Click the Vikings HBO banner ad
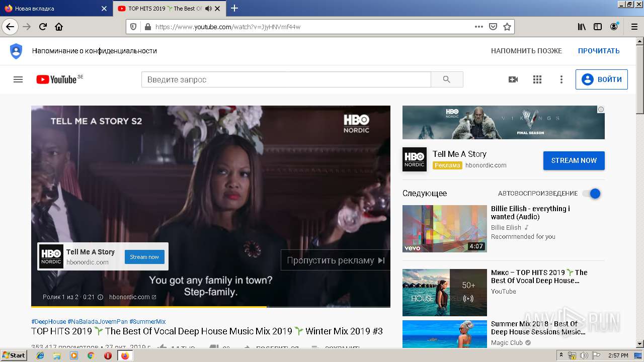 (x=504, y=122)
